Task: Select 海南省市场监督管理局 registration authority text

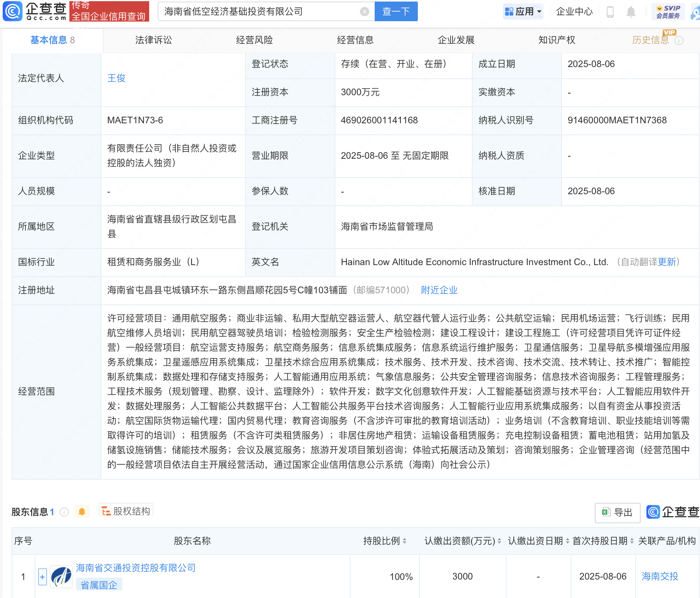Action: 387,227
